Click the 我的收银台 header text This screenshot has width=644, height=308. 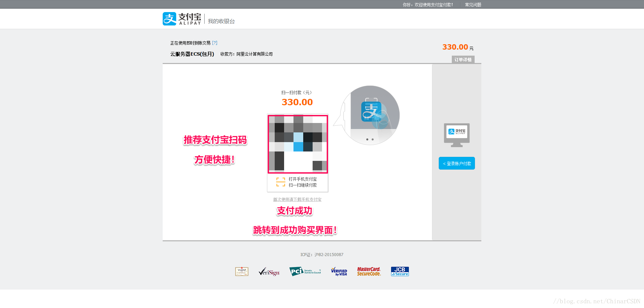[x=221, y=21]
